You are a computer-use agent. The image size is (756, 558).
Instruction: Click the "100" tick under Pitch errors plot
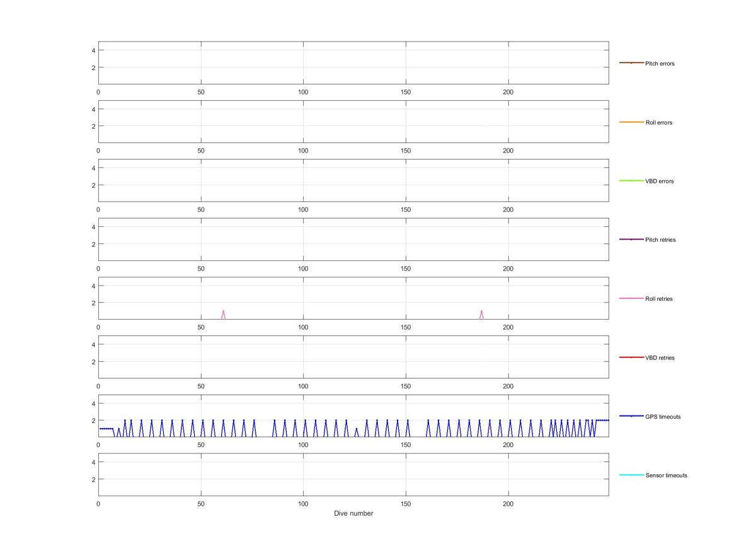pyautogui.click(x=303, y=92)
